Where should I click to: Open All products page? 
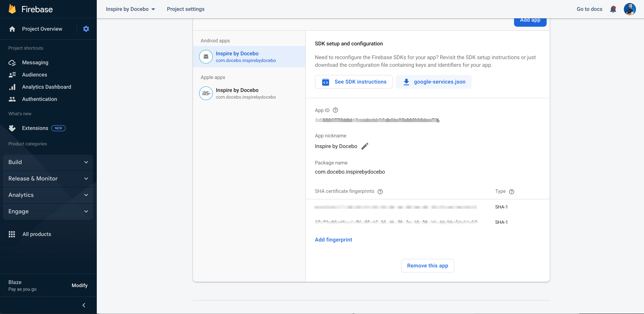coord(37,234)
